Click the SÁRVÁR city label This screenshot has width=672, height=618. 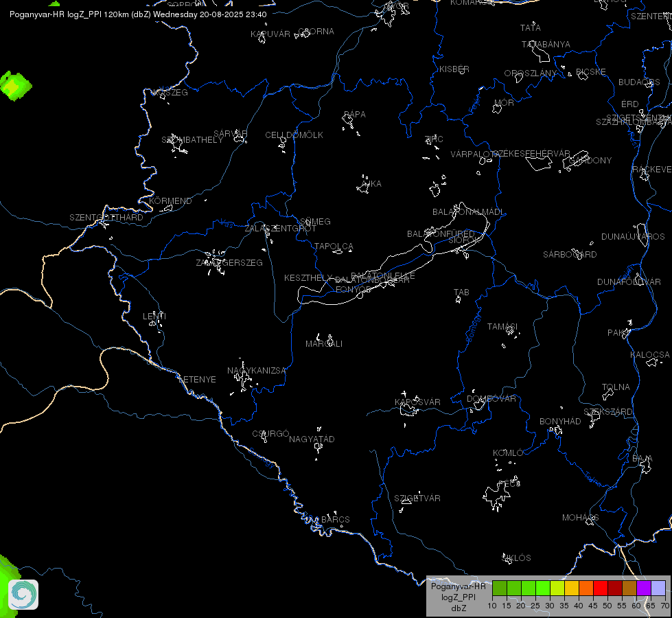[x=231, y=134]
